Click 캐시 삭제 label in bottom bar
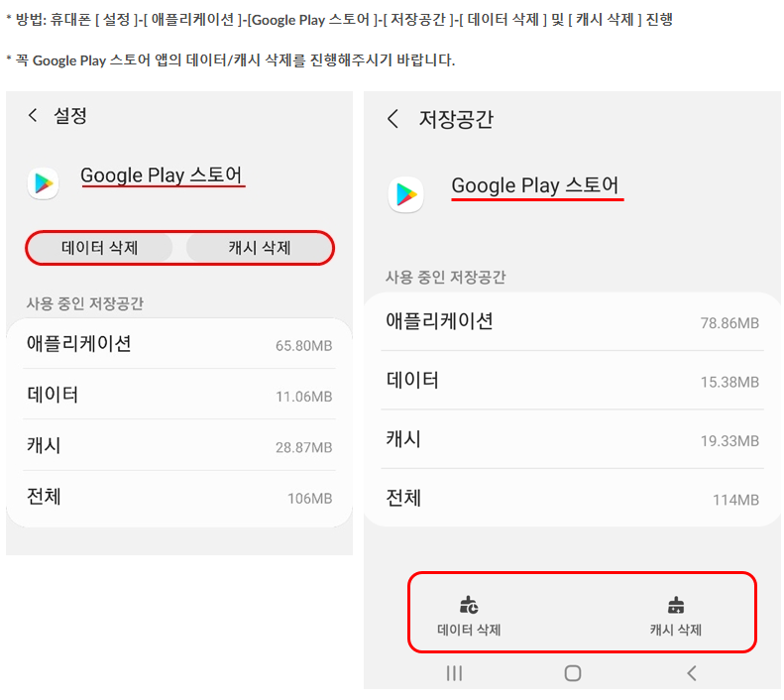784x700 pixels. click(676, 630)
